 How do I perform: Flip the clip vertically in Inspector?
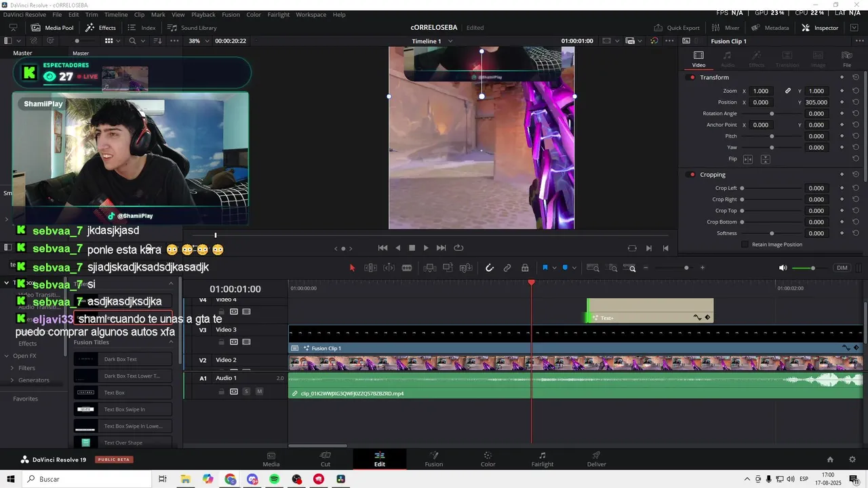(x=765, y=159)
